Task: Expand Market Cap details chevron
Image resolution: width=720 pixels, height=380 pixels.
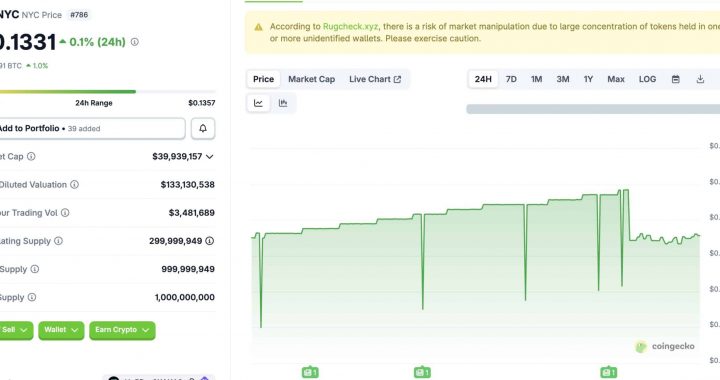Action: tap(210, 156)
